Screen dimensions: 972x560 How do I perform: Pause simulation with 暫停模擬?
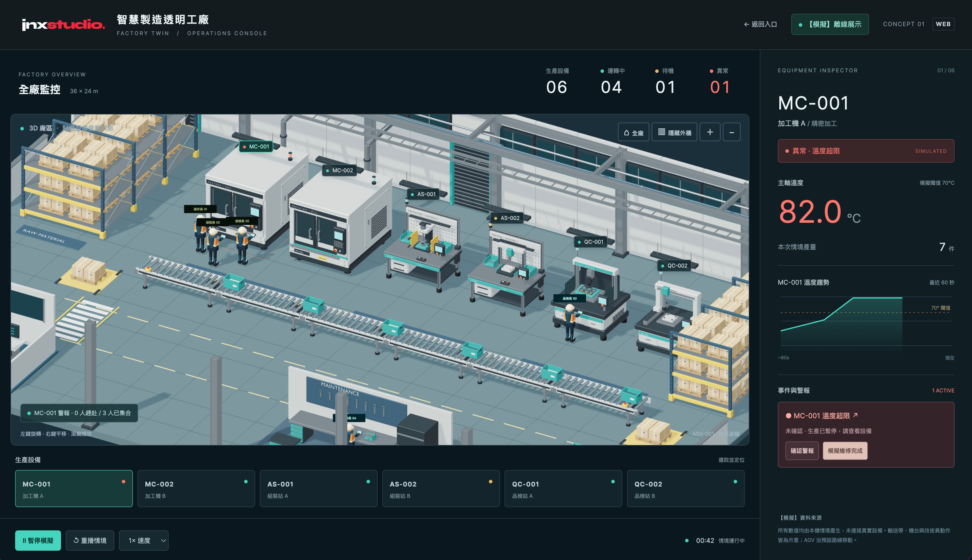38,540
